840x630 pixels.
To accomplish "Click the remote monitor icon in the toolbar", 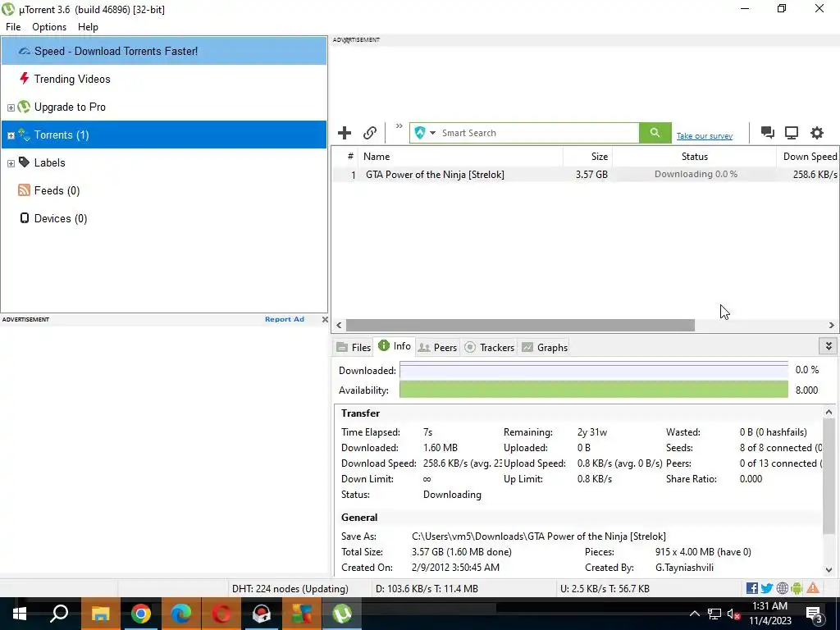I will coord(792,133).
